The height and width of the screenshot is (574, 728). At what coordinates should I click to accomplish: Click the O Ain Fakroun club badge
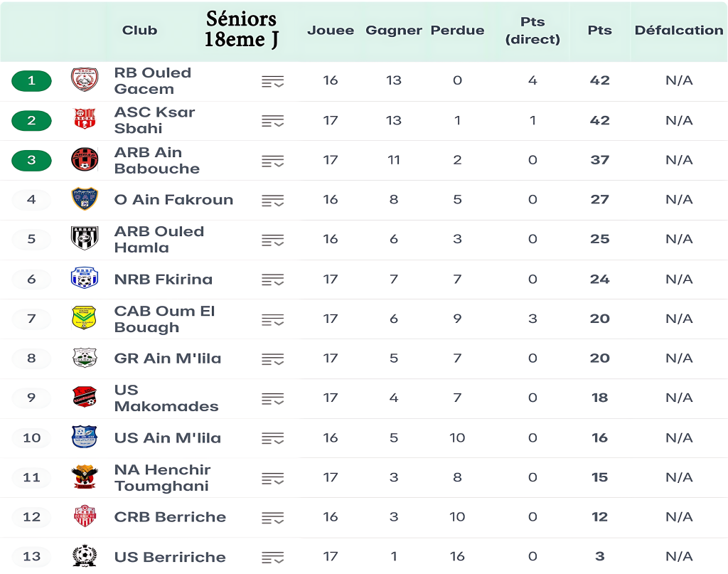coord(85,199)
